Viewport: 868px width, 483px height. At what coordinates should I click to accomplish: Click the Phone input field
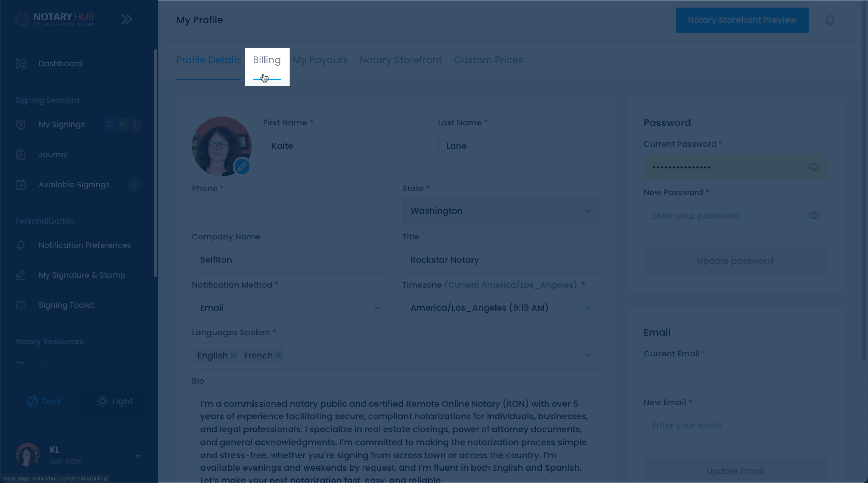click(291, 211)
